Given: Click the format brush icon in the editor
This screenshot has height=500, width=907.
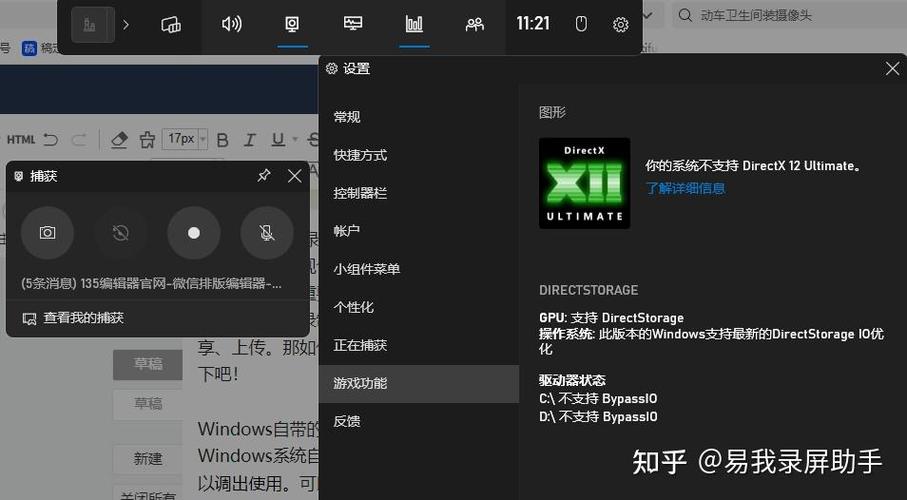Looking at the screenshot, I should pos(147,139).
